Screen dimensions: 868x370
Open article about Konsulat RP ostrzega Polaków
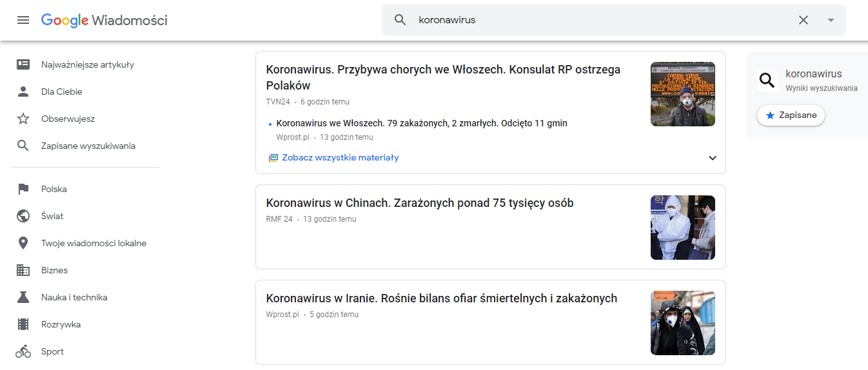click(x=443, y=77)
